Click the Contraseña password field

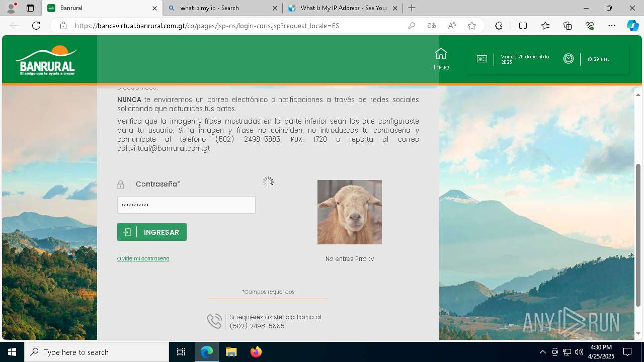(x=186, y=205)
